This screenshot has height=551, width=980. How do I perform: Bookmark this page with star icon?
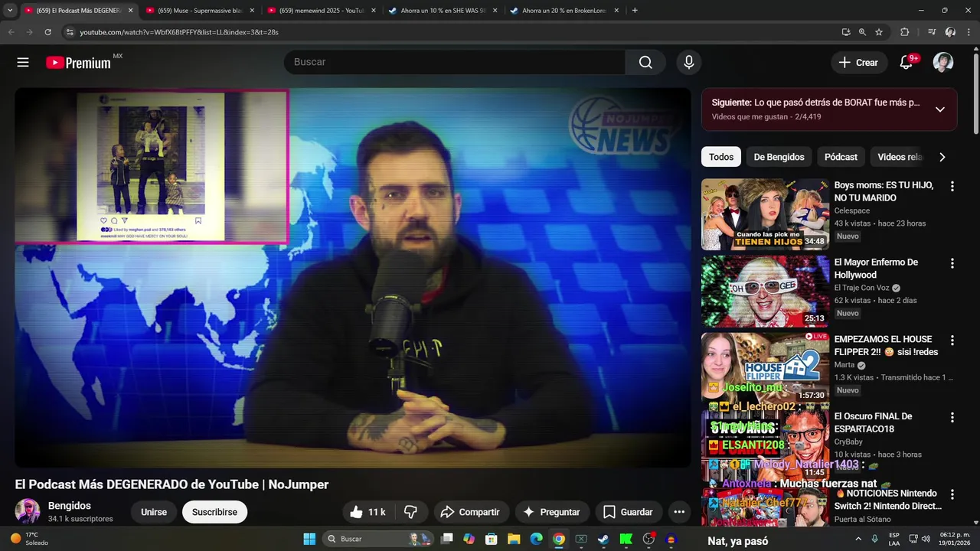879,32
